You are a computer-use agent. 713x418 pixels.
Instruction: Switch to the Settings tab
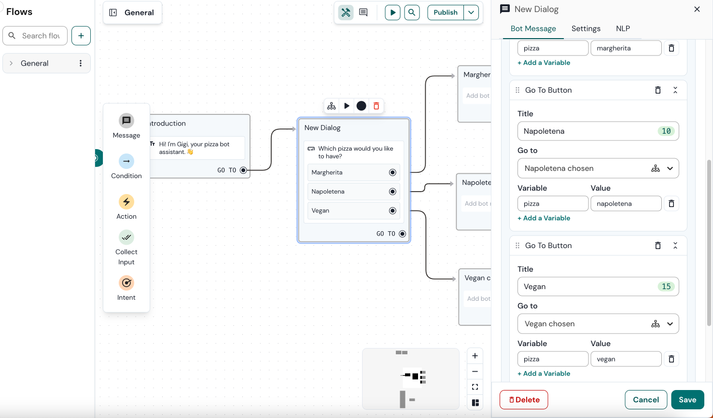pos(585,29)
